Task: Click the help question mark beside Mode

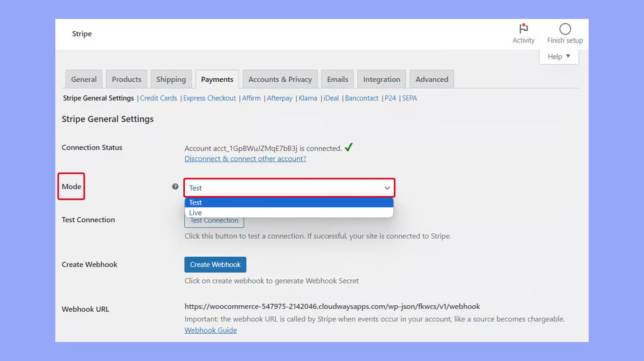Action: pyautogui.click(x=175, y=187)
